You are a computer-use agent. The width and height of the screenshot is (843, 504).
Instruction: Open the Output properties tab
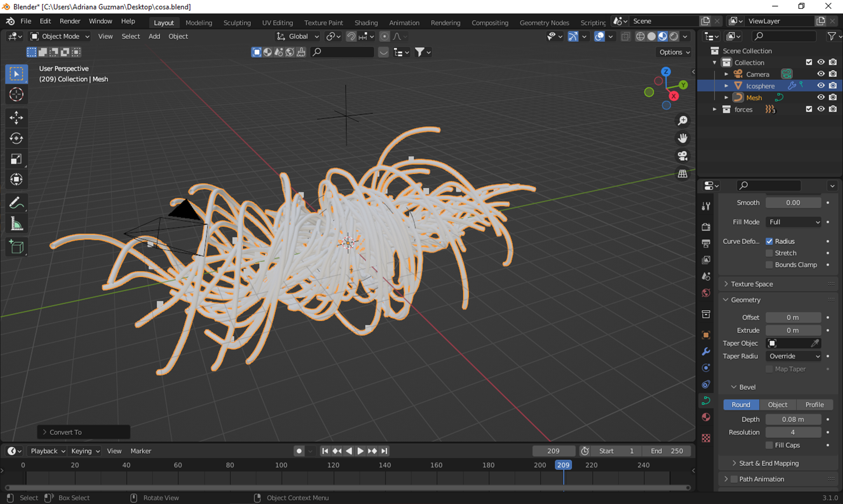pyautogui.click(x=706, y=244)
